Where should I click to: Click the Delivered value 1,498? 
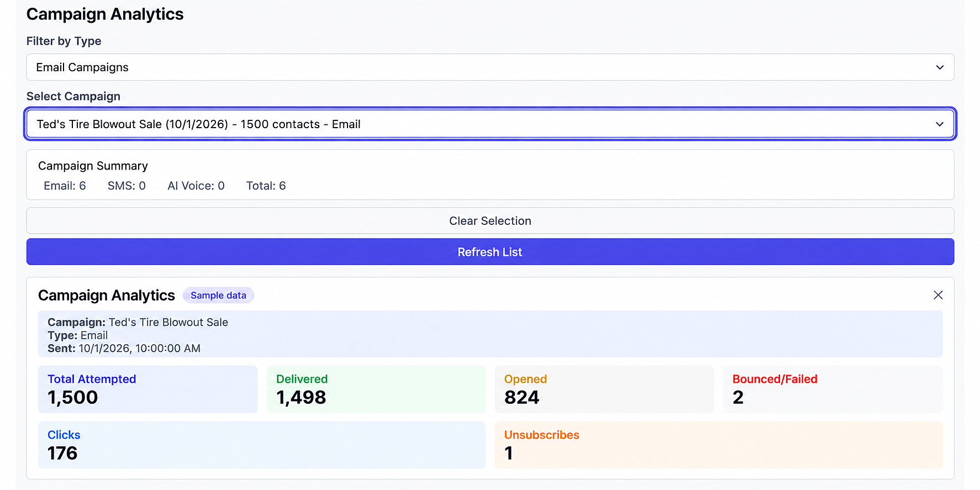tap(301, 398)
